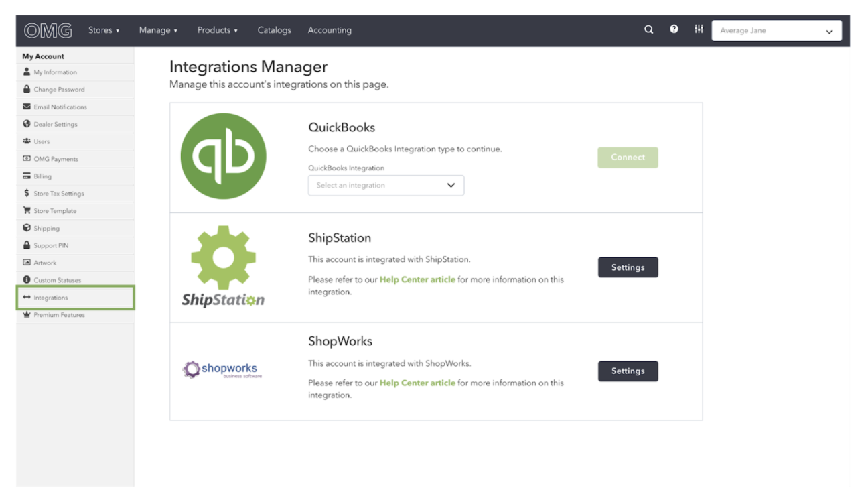The width and height of the screenshot is (868, 500).
Task: Click the OMG Payments money icon
Action: [x=27, y=159]
